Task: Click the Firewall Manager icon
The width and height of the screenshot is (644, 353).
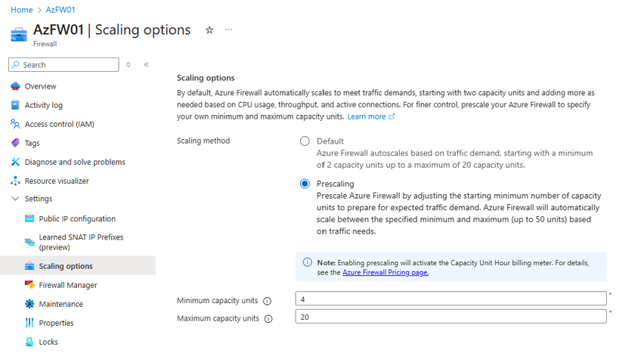Action: pos(29,285)
